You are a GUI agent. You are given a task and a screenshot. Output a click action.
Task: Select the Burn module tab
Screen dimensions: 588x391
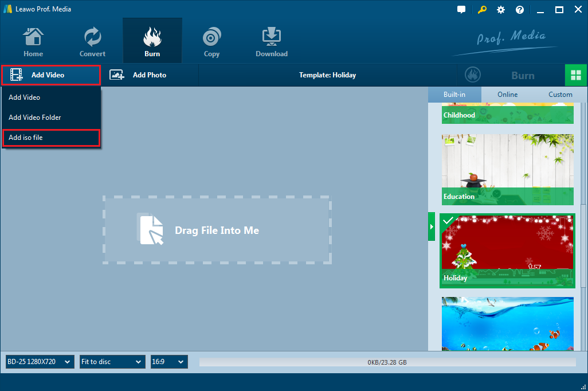pyautogui.click(x=152, y=42)
